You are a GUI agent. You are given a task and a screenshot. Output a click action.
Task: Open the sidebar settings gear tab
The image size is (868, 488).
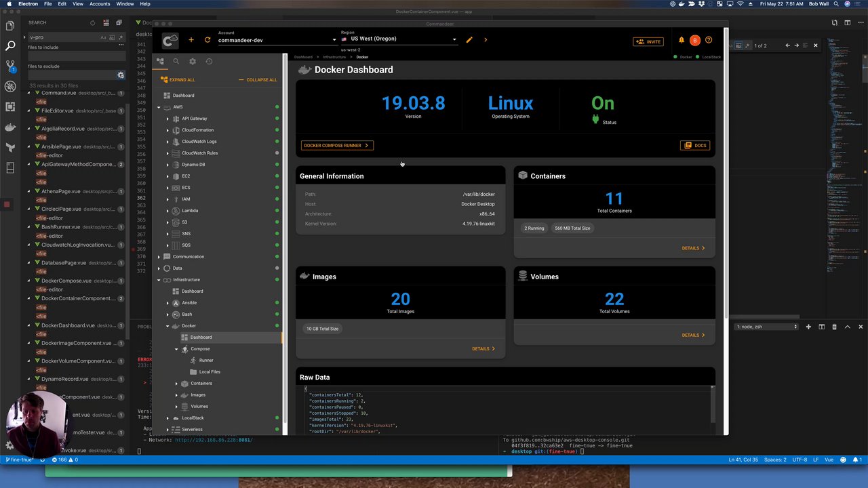click(x=193, y=61)
